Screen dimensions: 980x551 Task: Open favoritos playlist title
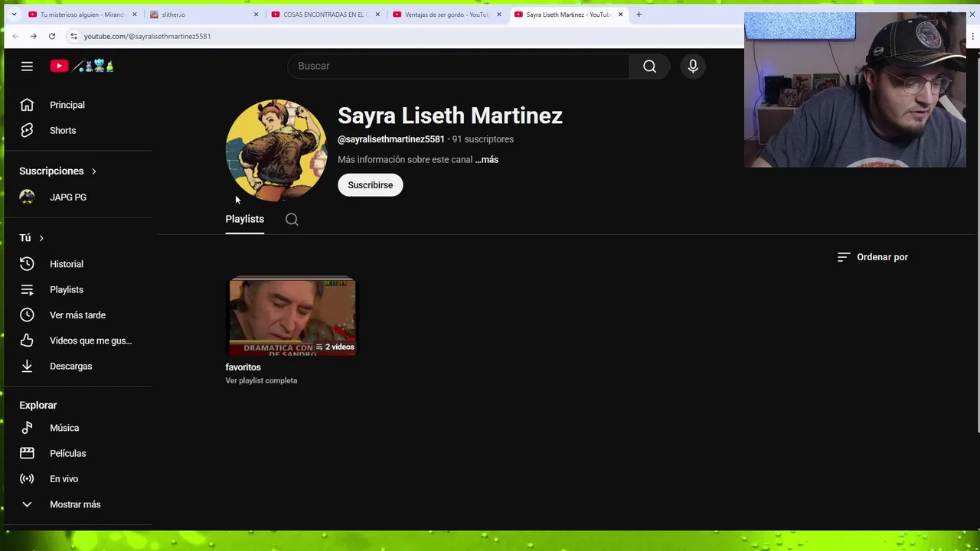pos(243,367)
